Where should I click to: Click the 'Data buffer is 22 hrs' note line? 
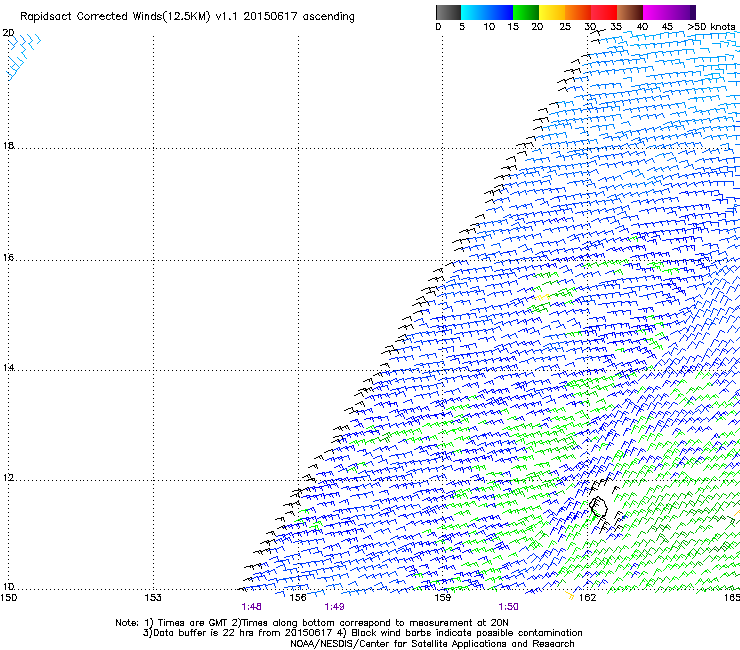pos(362,633)
